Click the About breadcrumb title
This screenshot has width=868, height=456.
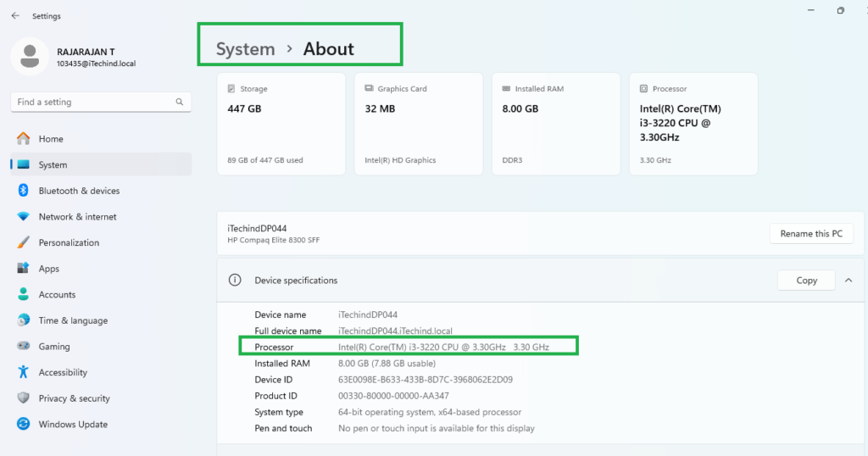click(328, 48)
